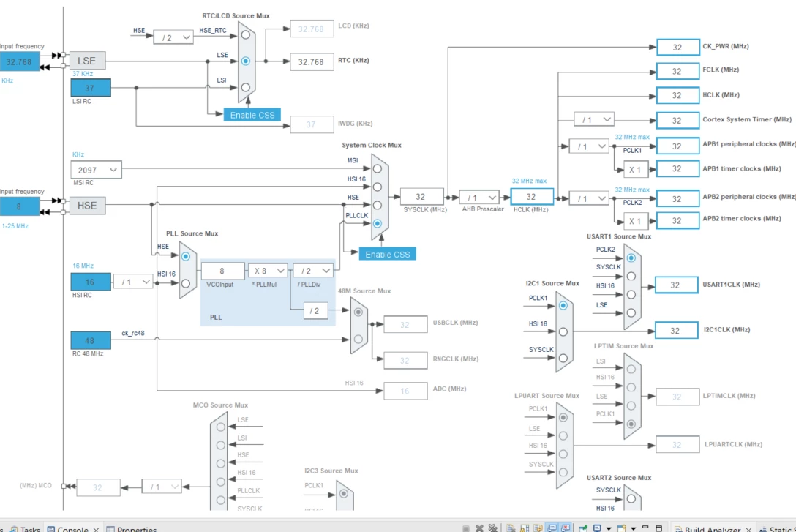Click the Clear Console document icon
The width and height of the screenshot is (796, 532).
click(511, 528)
